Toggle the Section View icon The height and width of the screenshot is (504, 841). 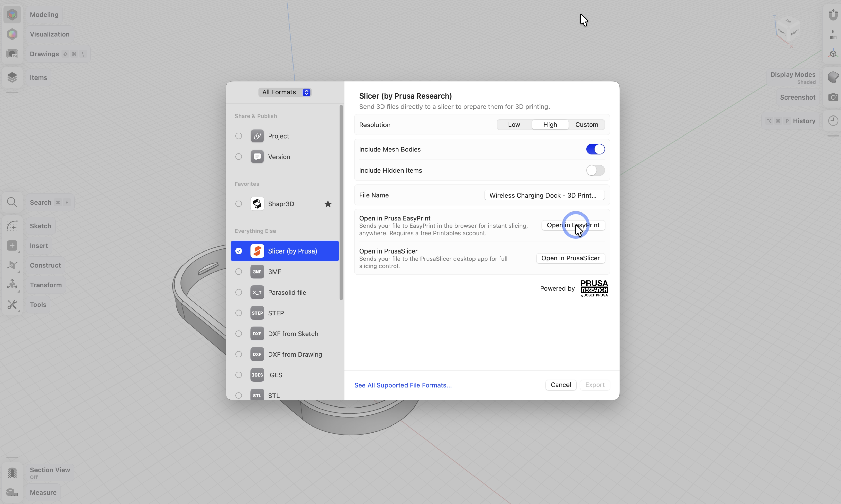(x=12, y=473)
